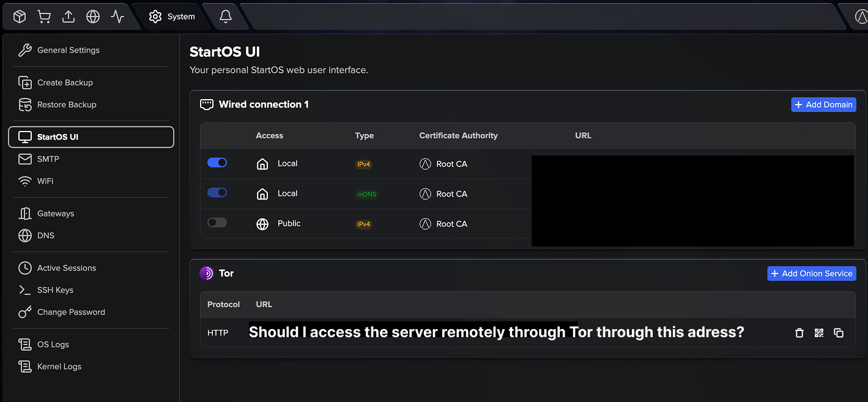The height and width of the screenshot is (402, 868).
Task: Click Root CA in Public row
Action: (x=443, y=224)
